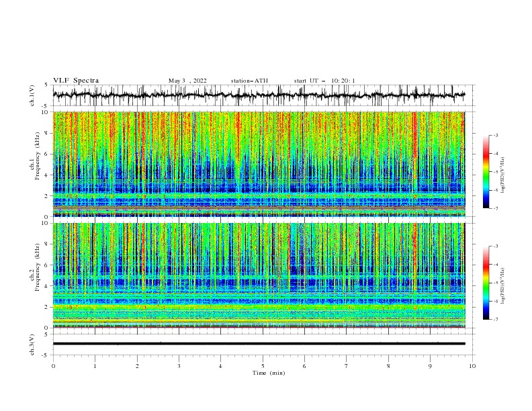Click the time axis tick label '9'
Screen dimensions: 532x411
coord(430,366)
